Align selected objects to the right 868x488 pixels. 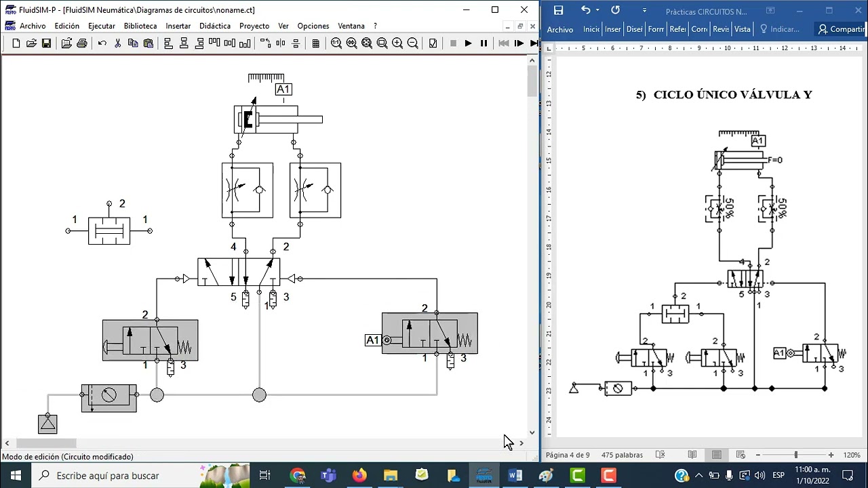click(x=199, y=43)
